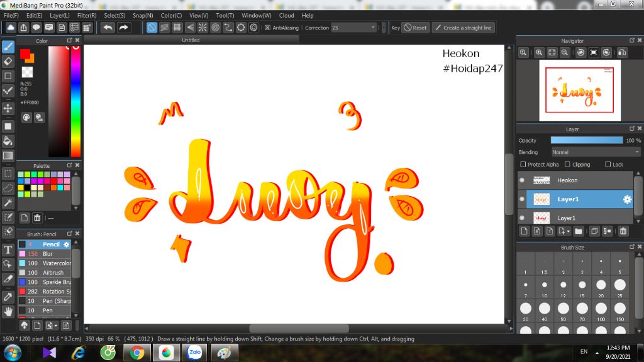Select the Text tool

point(8,250)
